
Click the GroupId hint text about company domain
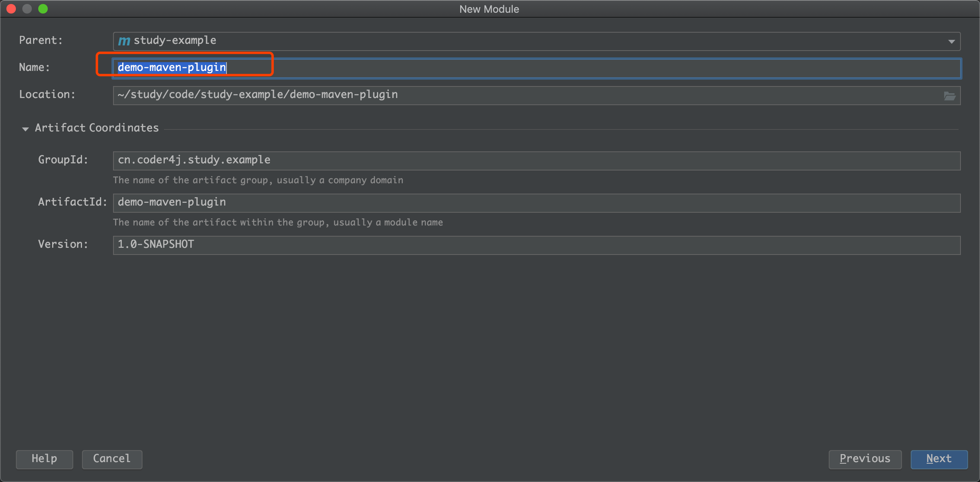pyautogui.click(x=258, y=180)
